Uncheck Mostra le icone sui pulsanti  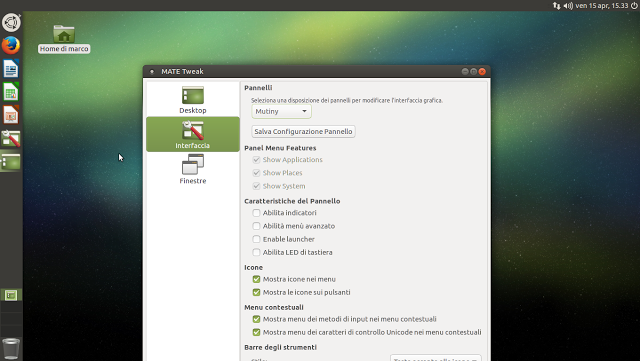coord(256,292)
